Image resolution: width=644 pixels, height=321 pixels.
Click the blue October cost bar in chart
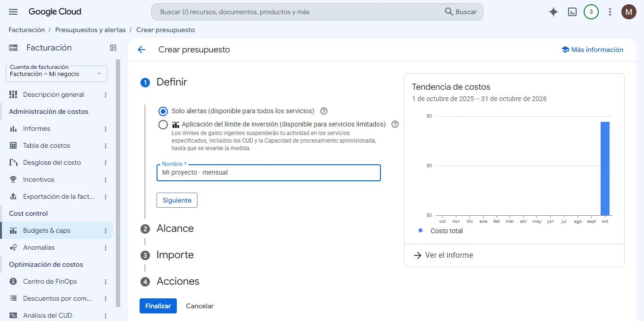605,169
